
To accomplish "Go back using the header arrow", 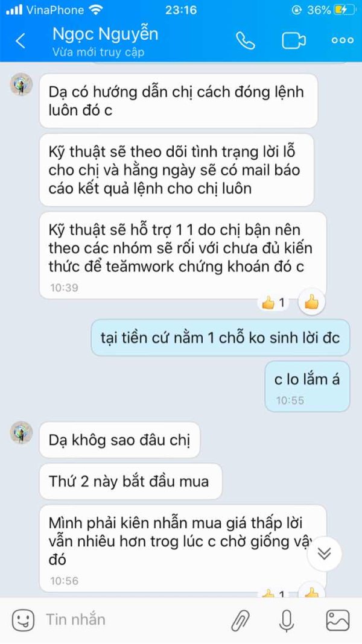I will [20, 40].
